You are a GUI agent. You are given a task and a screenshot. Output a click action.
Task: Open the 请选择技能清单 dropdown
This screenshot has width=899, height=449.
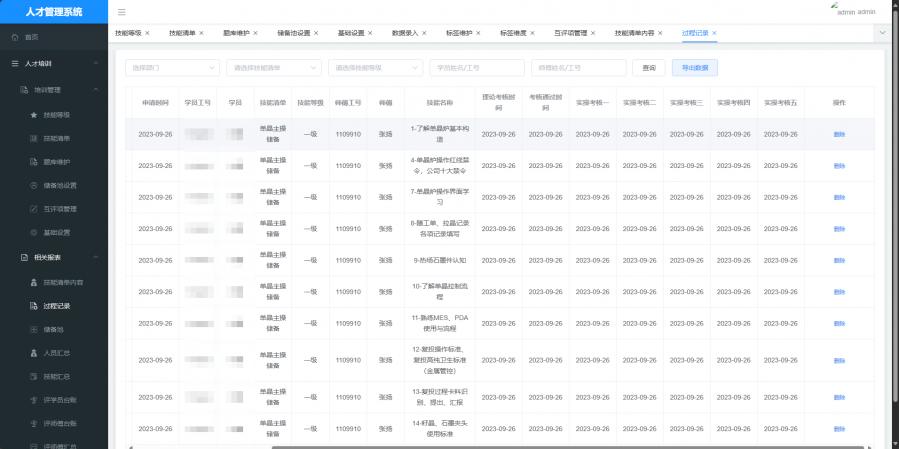pos(274,68)
